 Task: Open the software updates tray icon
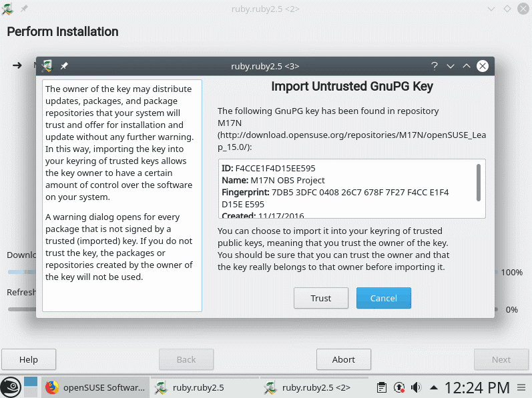pyautogui.click(x=399, y=387)
